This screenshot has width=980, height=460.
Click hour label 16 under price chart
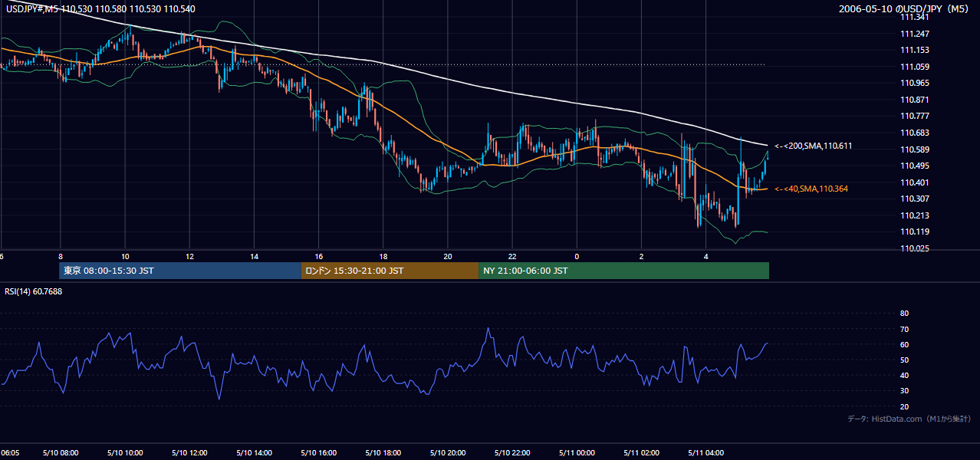[319, 257]
